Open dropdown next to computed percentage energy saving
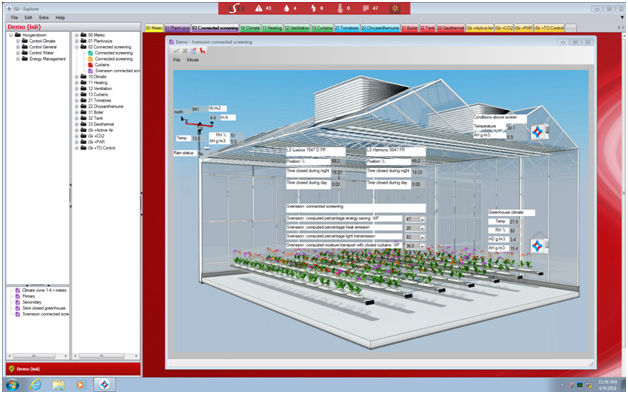This screenshot has width=628, height=394. pyautogui.click(x=422, y=219)
